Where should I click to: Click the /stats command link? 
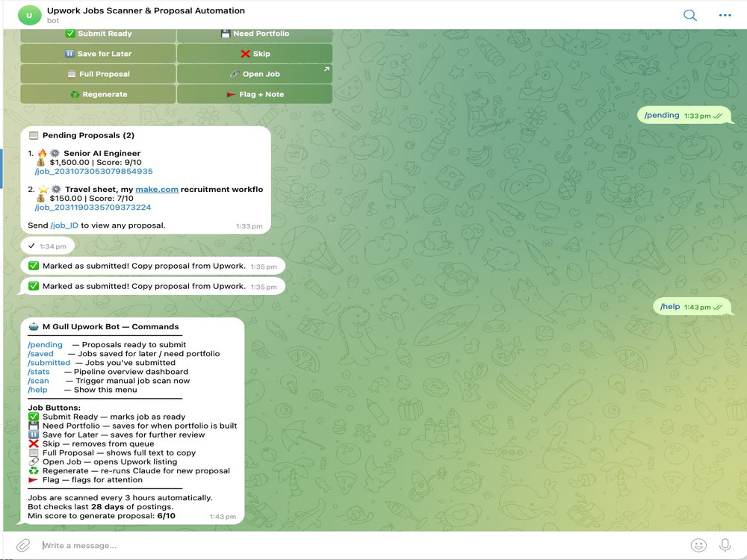39,372
